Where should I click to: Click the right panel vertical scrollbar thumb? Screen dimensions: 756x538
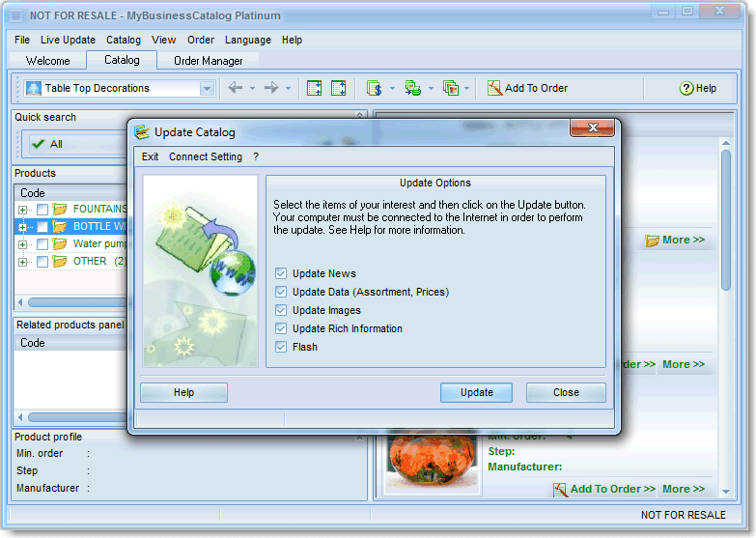(726, 219)
